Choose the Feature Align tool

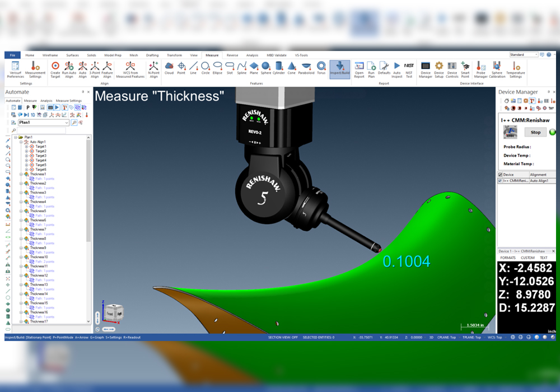point(107,69)
